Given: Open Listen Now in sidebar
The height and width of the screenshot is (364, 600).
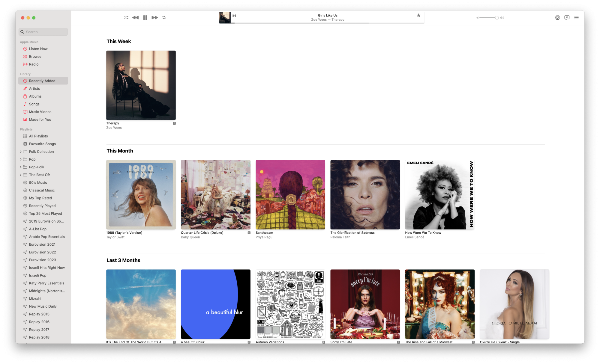Looking at the screenshot, I should [x=38, y=49].
